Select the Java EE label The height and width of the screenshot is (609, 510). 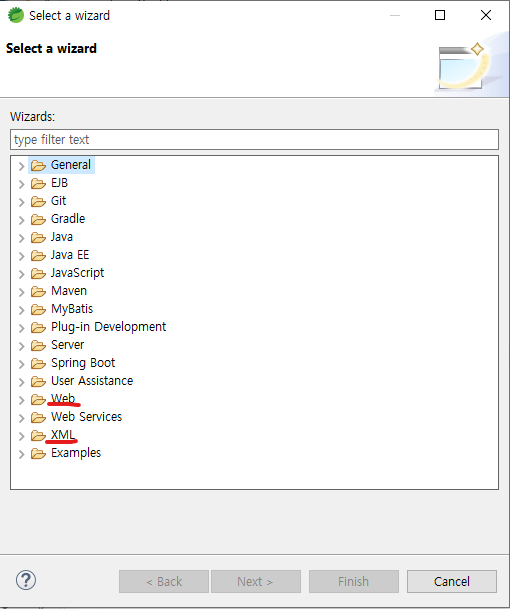coord(70,255)
